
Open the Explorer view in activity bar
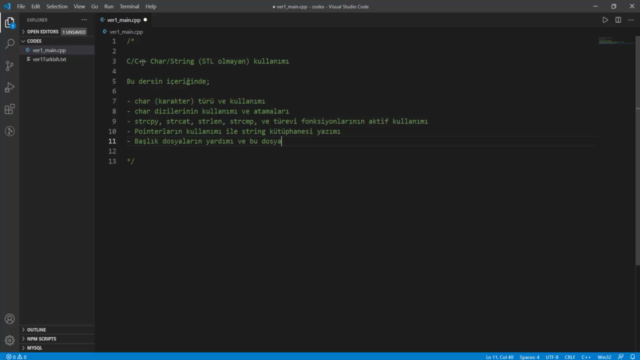click(x=9, y=22)
